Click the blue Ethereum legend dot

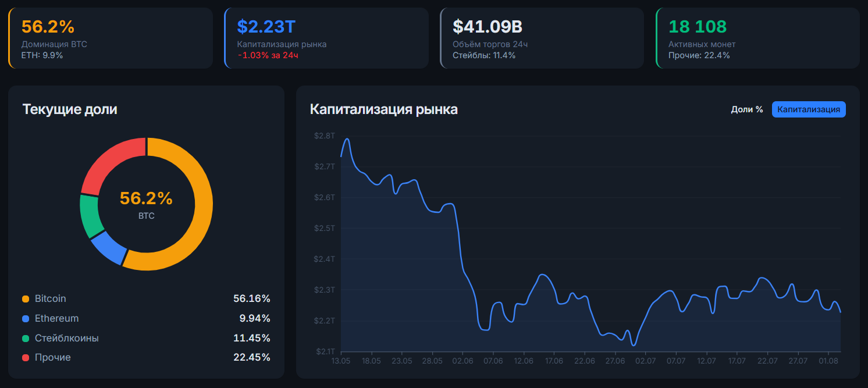26,319
